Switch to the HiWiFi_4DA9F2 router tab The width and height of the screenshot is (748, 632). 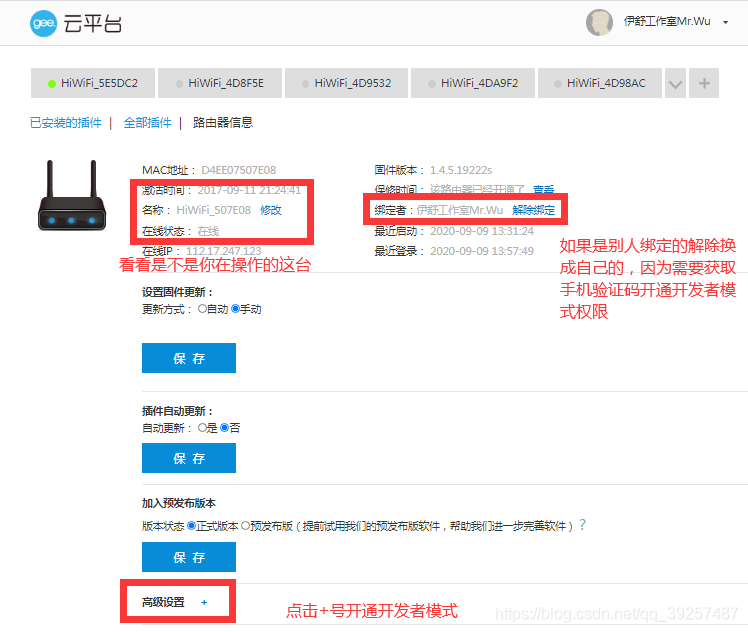(473, 83)
